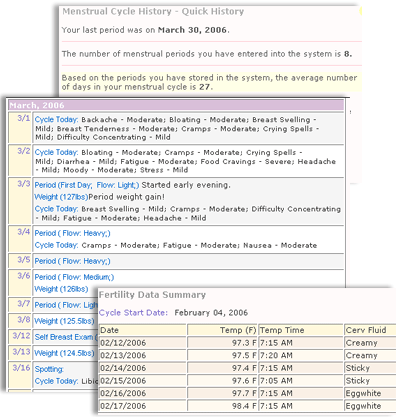400x417 pixels.
Task: Click the 97.4 F temperature value
Action: pyautogui.click(x=244, y=368)
